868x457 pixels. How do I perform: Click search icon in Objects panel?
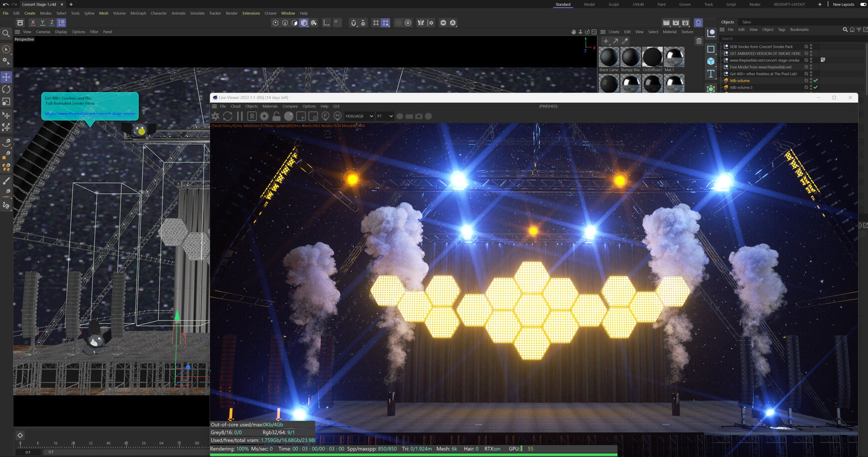pos(845,29)
